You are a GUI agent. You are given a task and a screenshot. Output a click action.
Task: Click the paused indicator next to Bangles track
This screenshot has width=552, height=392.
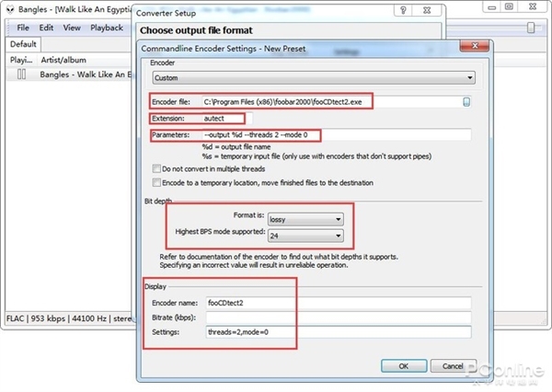tap(21, 75)
